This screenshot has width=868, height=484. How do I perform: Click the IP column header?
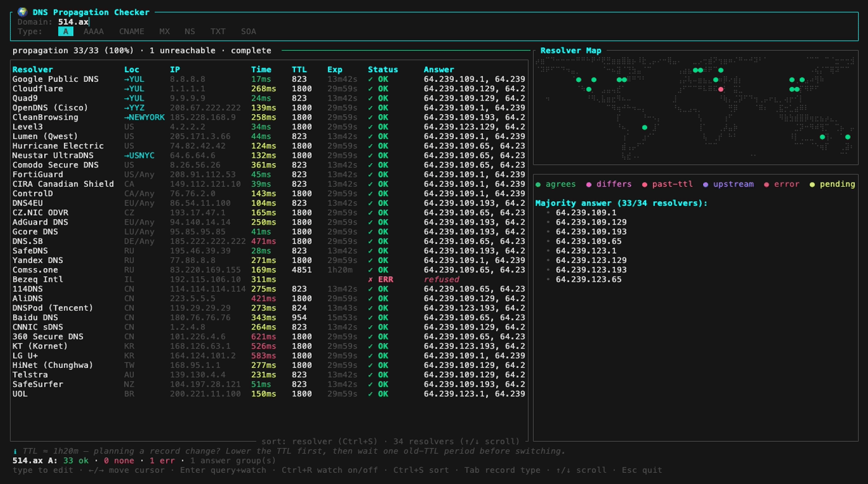[175, 69]
